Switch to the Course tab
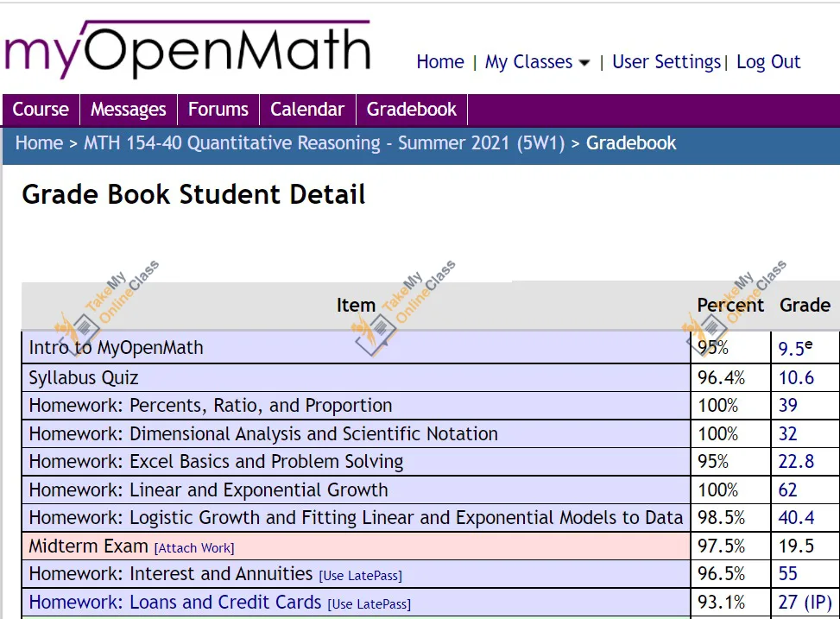Screen dimensions: 840x619 pyautogui.click(x=40, y=110)
